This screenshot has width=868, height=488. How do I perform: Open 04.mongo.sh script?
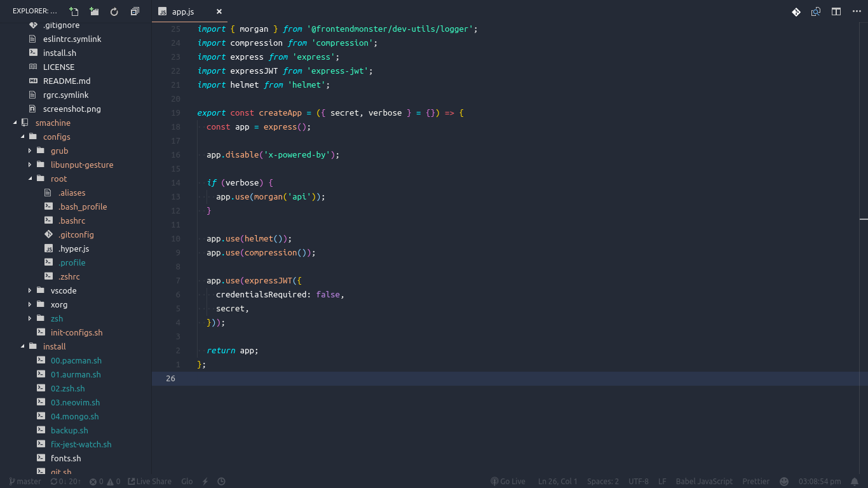(x=76, y=416)
